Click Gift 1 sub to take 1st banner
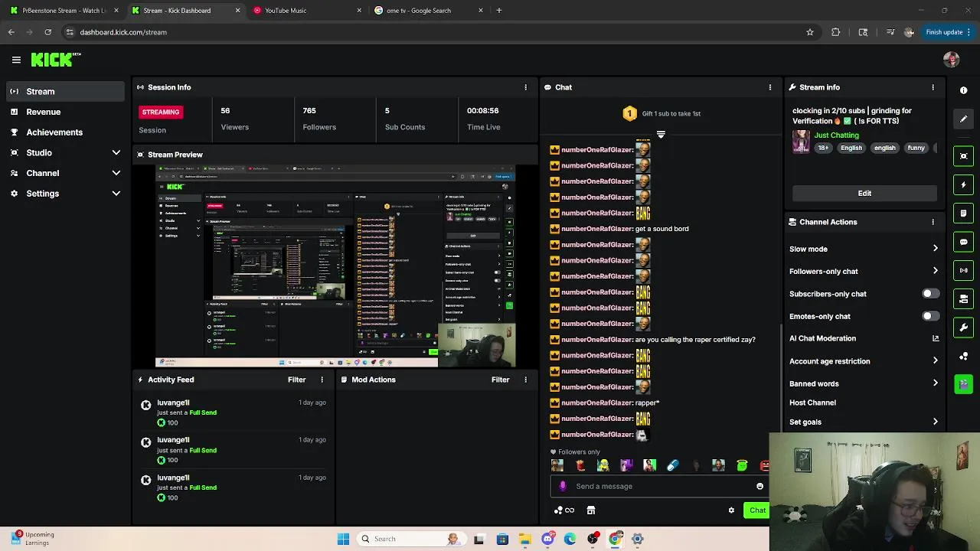This screenshot has width=980, height=551. pos(661,113)
